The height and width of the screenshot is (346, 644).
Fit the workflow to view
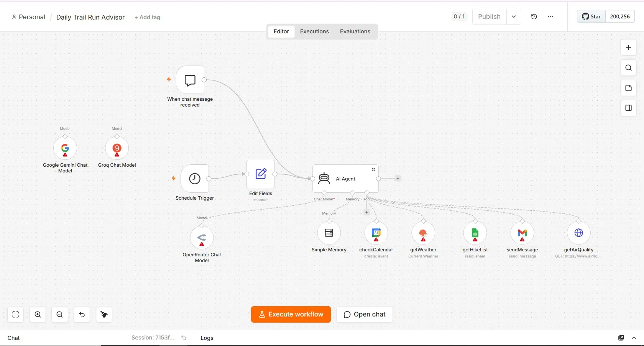pyautogui.click(x=16, y=315)
